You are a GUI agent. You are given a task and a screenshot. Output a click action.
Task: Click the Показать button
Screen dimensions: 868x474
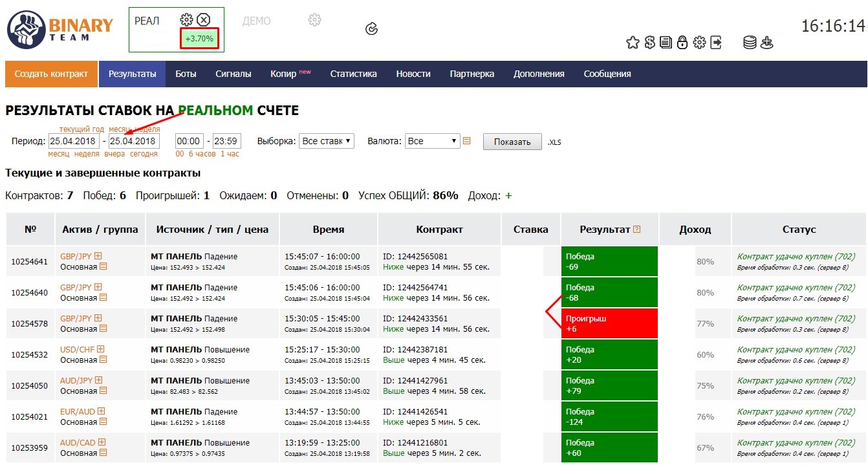click(x=512, y=142)
